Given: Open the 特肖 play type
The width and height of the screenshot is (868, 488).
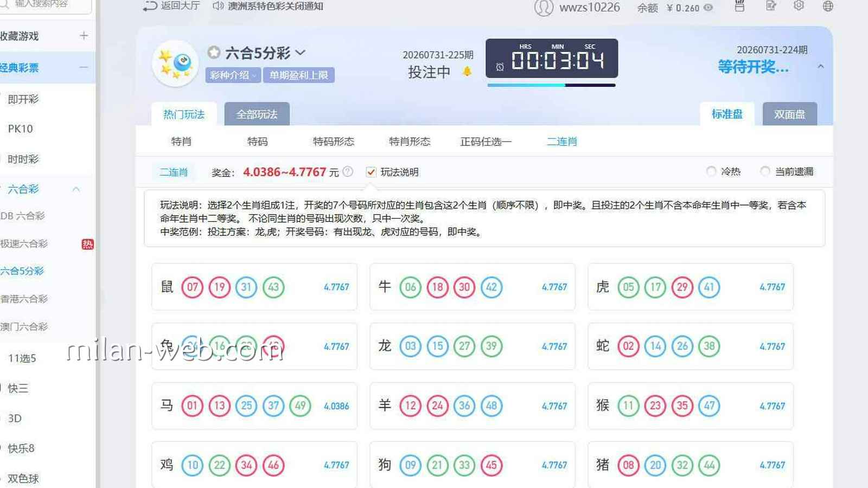Looking at the screenshot, I should click(x=181, y=142).
